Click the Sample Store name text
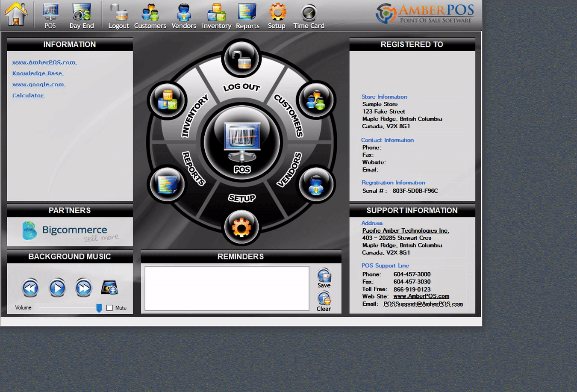This screenshot has width=577, height=392. 380,104
